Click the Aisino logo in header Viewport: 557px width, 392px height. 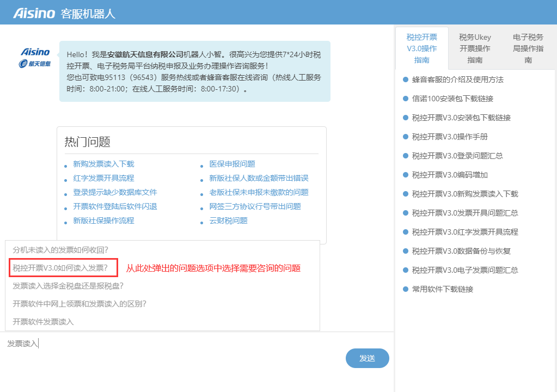tap(34, 14)
